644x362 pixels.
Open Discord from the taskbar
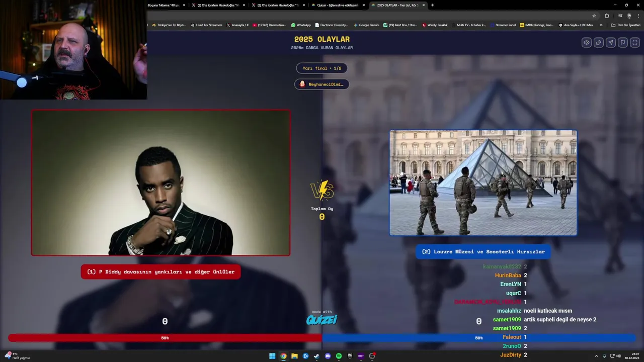click(x=328, y=356)
